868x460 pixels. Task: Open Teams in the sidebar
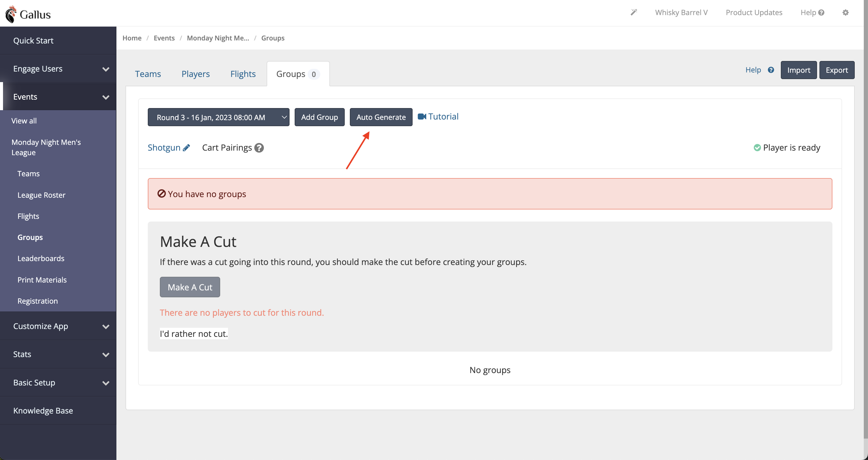pos(28,174)
